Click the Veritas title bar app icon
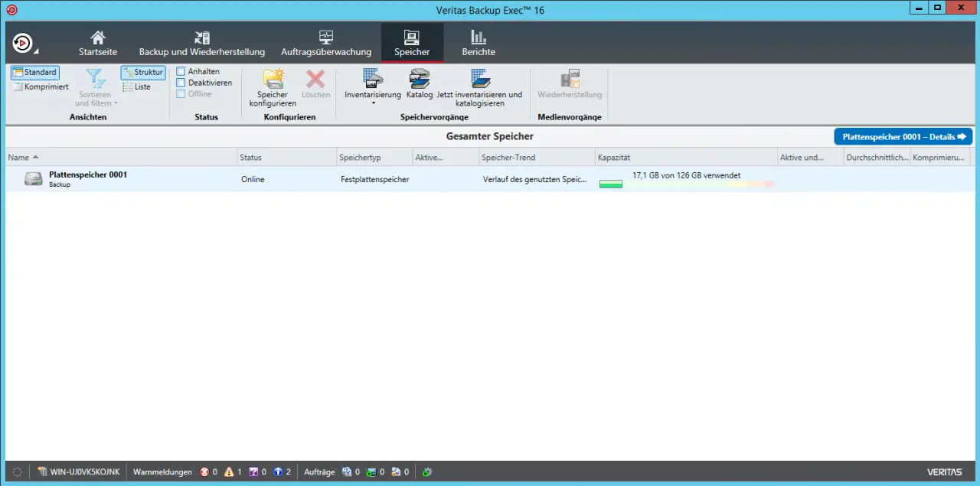Image resolution: width=980 pixels, height=486 pixels. tap(11, 10)
